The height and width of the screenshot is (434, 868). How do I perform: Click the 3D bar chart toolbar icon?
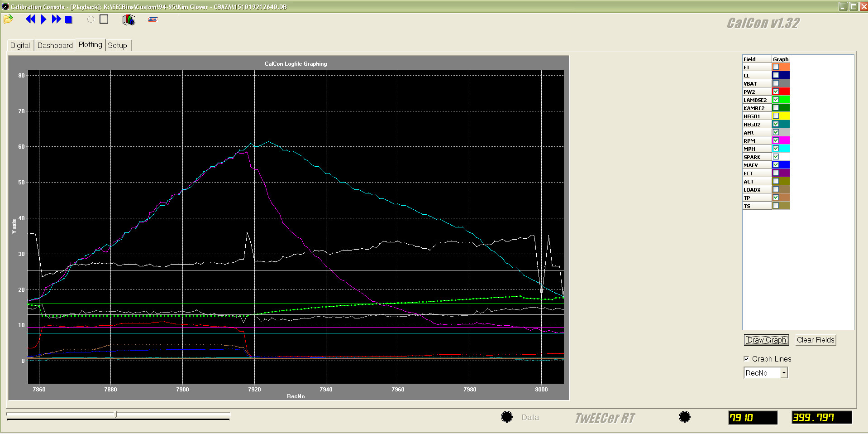129,20
